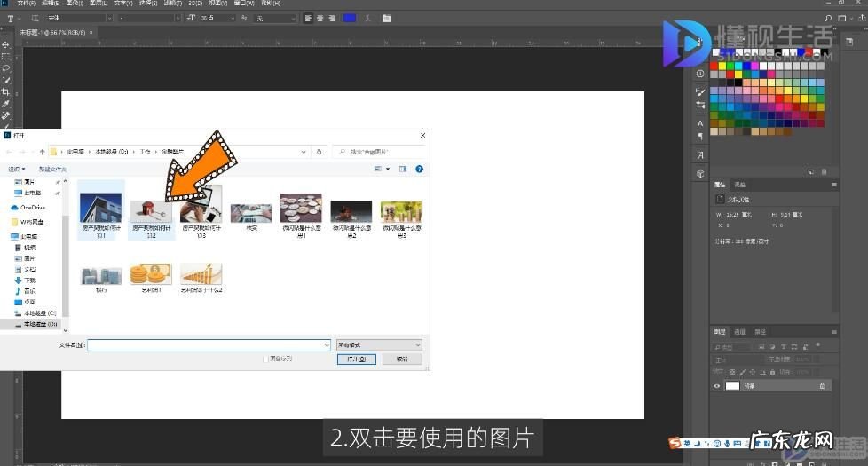Filter layers by type (T) icon
Screen dimensions: 868x466
click(x=784, y=347)
